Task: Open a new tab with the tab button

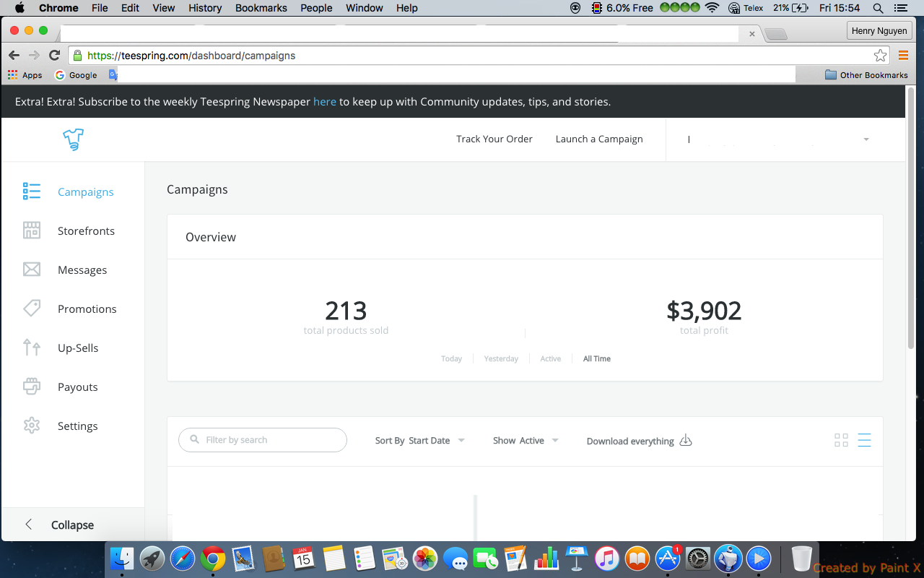Action: click(775, 34)
